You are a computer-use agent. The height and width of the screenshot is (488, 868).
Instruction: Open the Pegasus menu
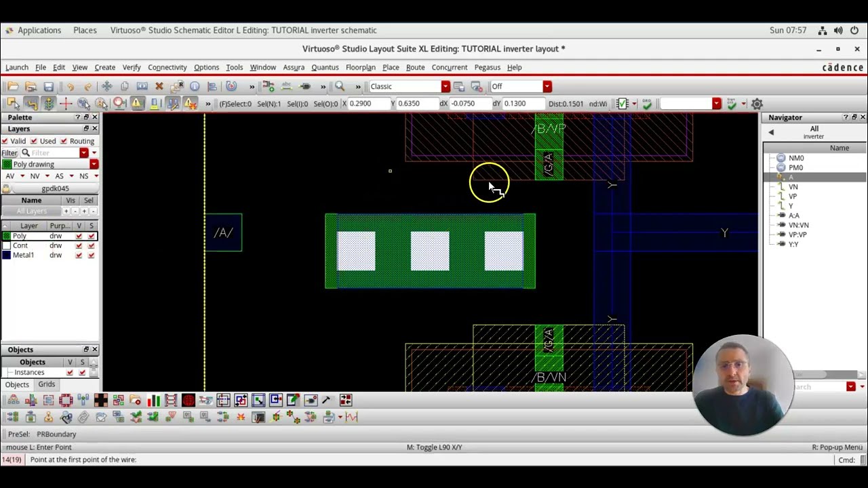point(487,67)
